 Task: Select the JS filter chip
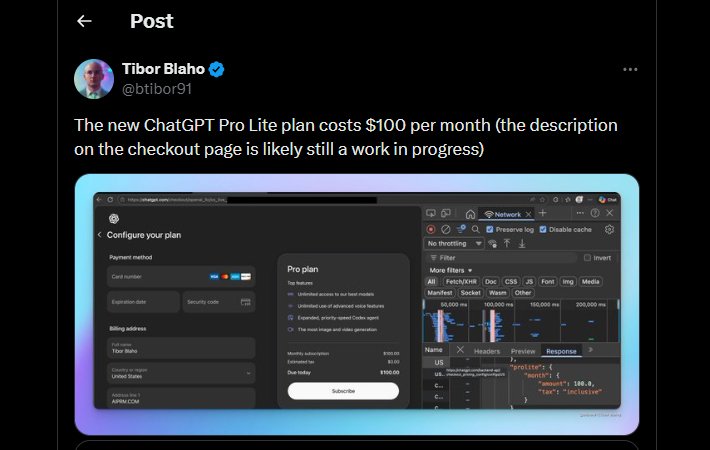(x=529, y=282)
